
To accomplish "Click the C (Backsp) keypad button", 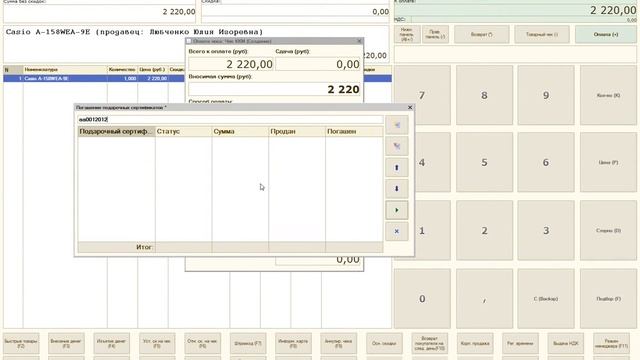I will click(x=546, y=299).
